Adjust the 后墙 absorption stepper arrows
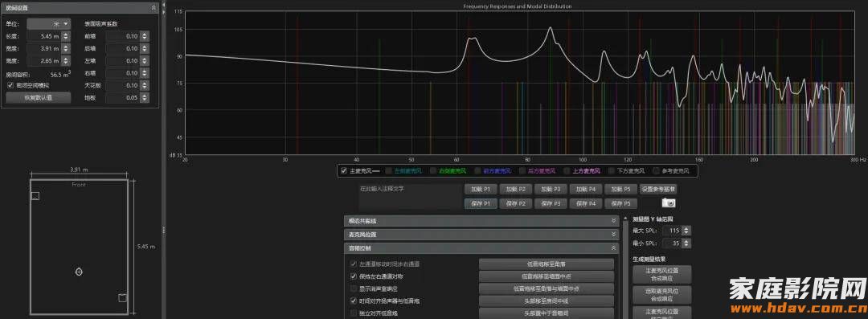The height and width of the screenshot is (319, 868). [145, 48]
